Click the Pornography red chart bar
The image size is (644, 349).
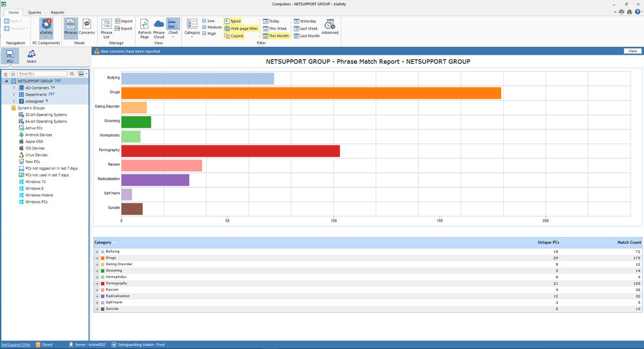coord(231,151)
